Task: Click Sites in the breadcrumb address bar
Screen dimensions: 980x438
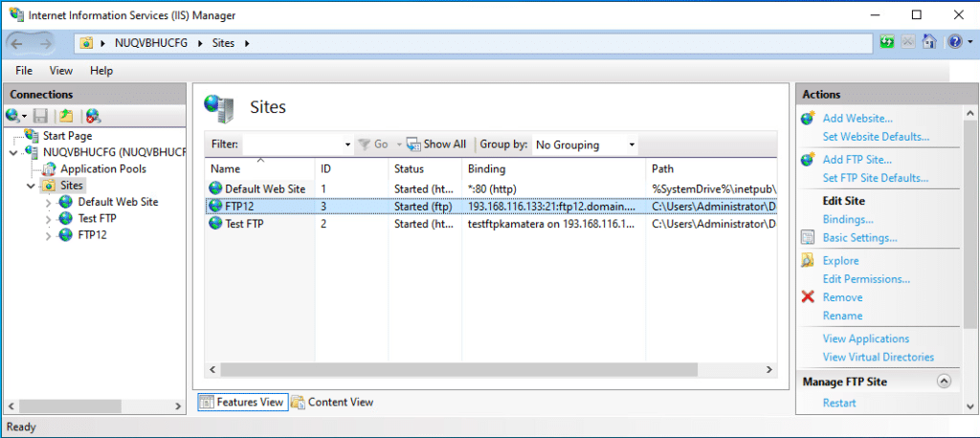Action: 223,43
